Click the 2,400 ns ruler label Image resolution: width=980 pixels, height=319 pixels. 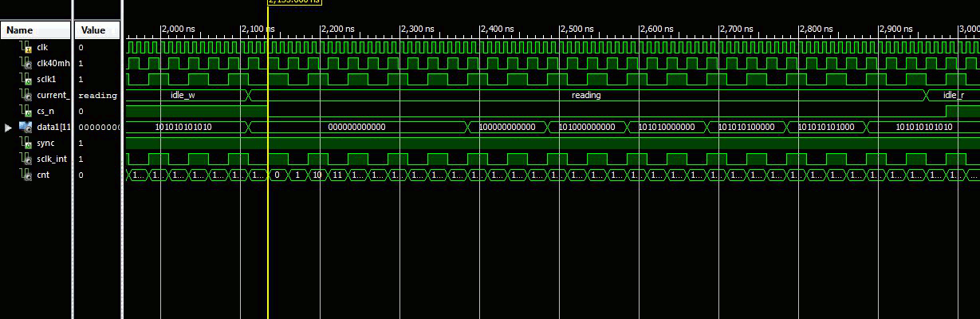coord(498,29)
